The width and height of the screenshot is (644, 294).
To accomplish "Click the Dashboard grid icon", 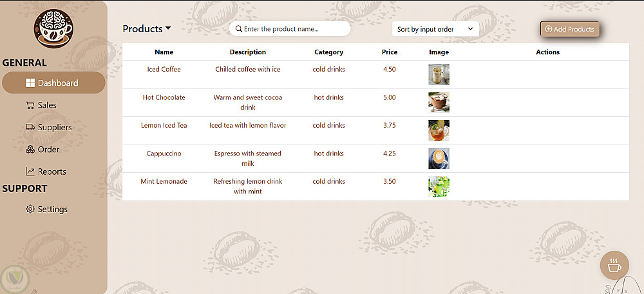I will [x=30, y=83].
